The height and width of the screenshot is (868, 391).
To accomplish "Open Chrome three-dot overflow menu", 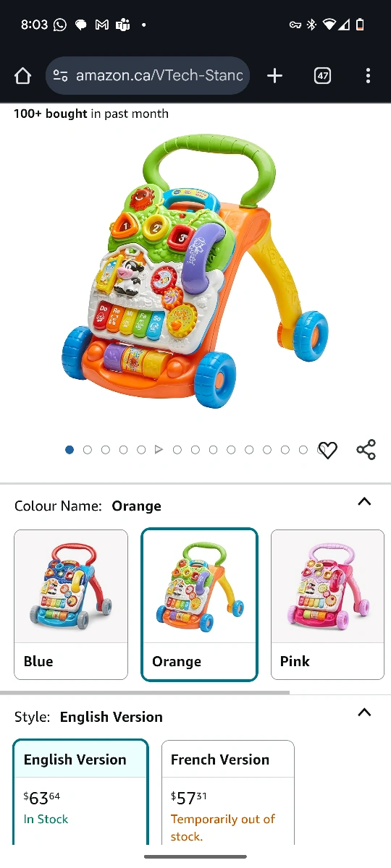I will [x=368, y=76].
